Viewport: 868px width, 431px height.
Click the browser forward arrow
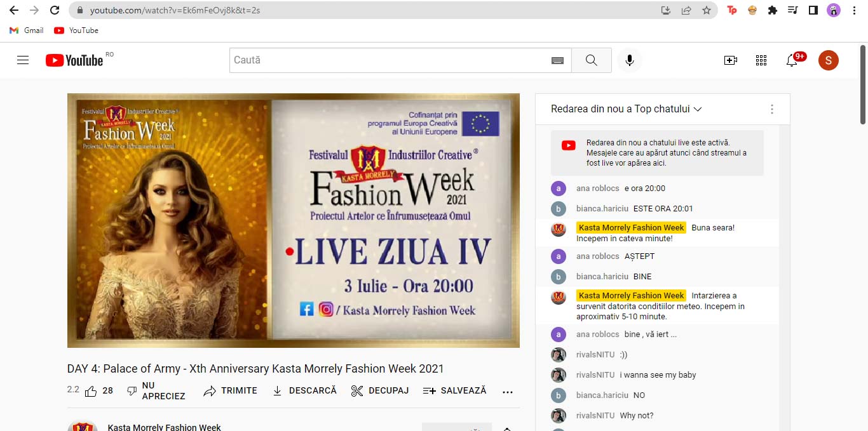pyautogui.click(x=34, y=10)
